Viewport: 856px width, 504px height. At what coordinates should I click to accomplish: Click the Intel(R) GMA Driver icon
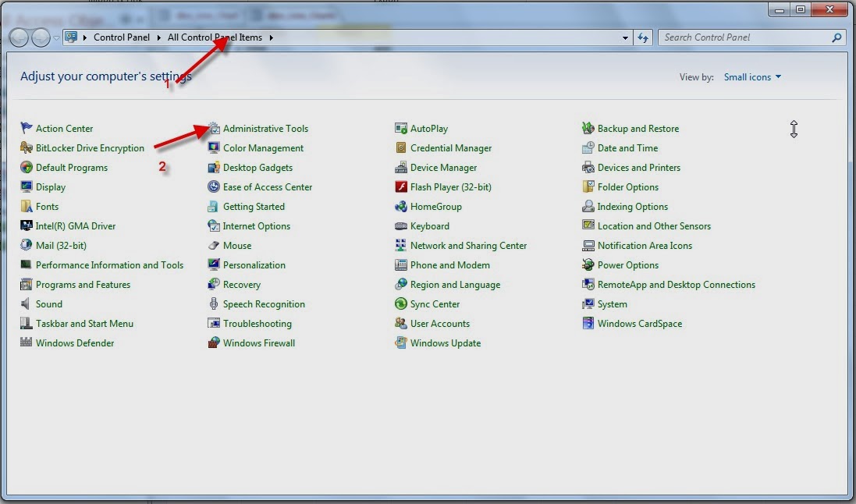click(x=26, y=225)
